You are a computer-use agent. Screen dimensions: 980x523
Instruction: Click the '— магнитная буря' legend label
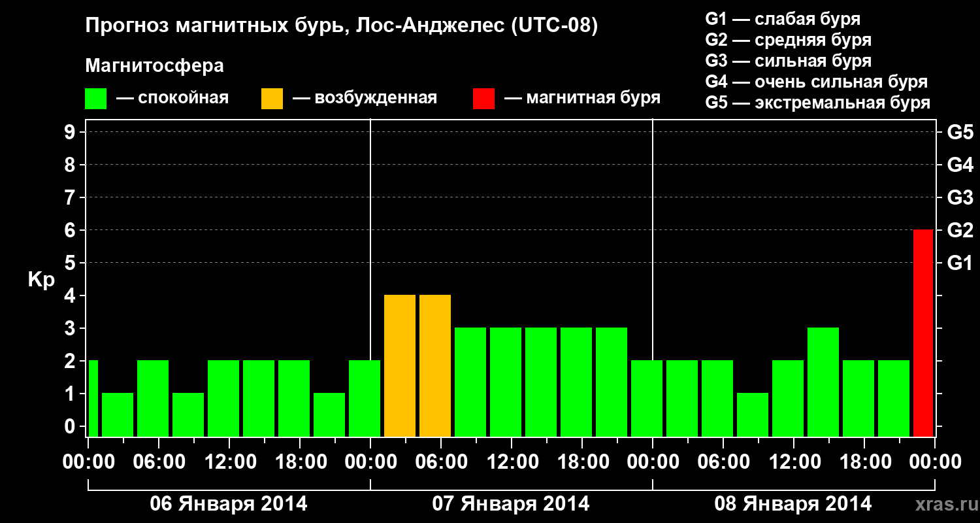(583, 99)
